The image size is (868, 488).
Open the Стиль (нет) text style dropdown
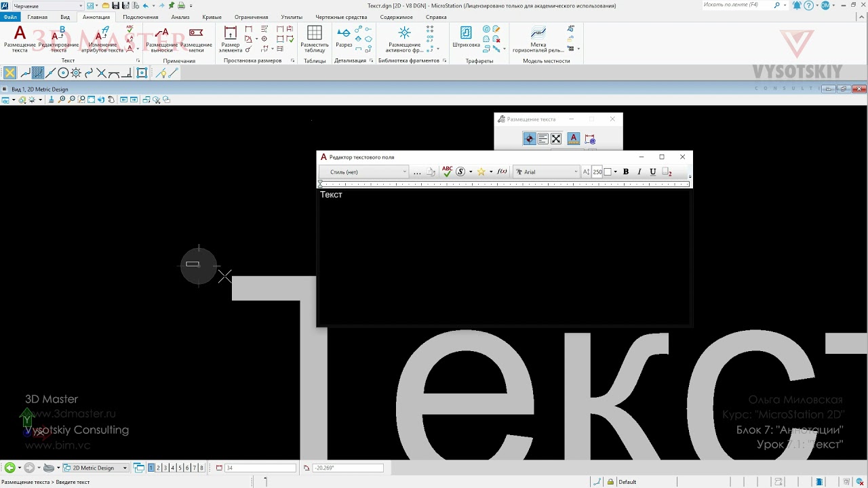tap(364, 172)
